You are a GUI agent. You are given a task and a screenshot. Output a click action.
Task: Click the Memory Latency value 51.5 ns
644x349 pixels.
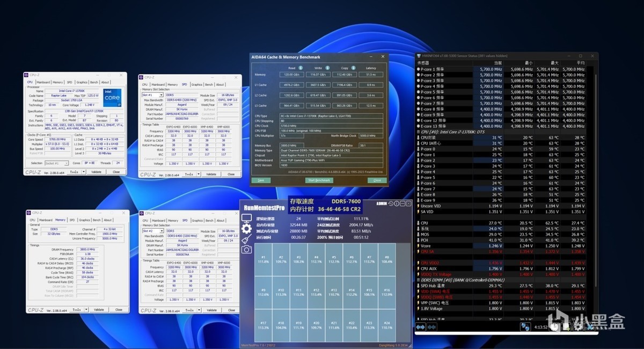(x=371, y=75)
